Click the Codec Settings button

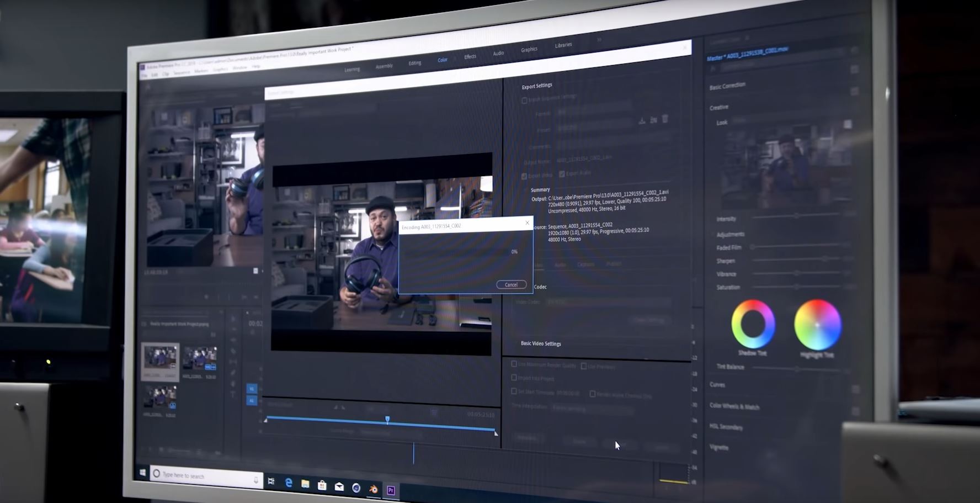[x=649, y=320]
